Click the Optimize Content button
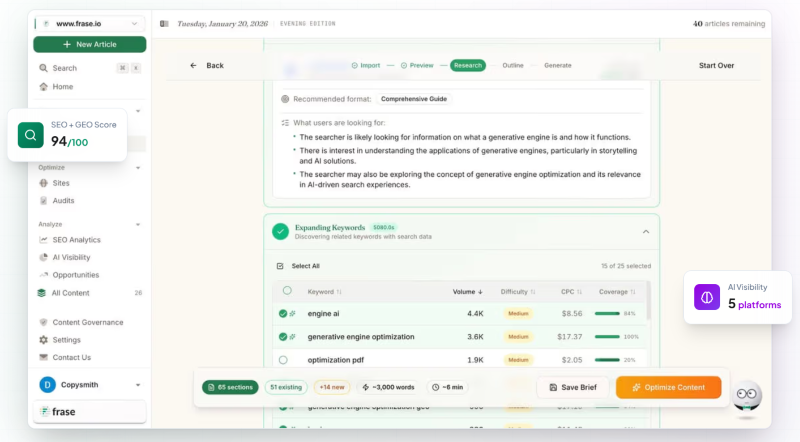The width and height of the screenshot is (800, 442). click(668, 387)
